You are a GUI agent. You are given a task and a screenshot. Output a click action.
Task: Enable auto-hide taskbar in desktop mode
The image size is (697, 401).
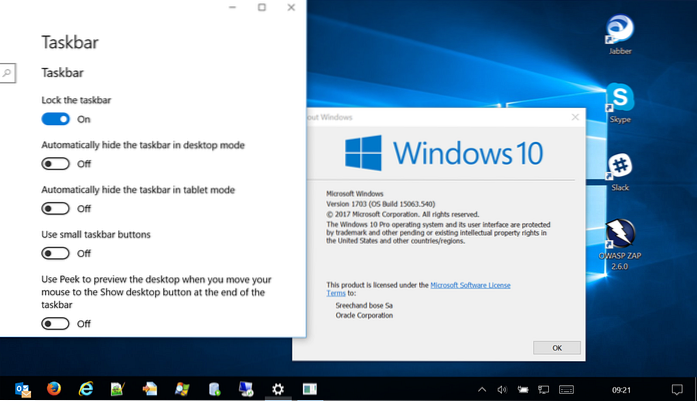56,164
